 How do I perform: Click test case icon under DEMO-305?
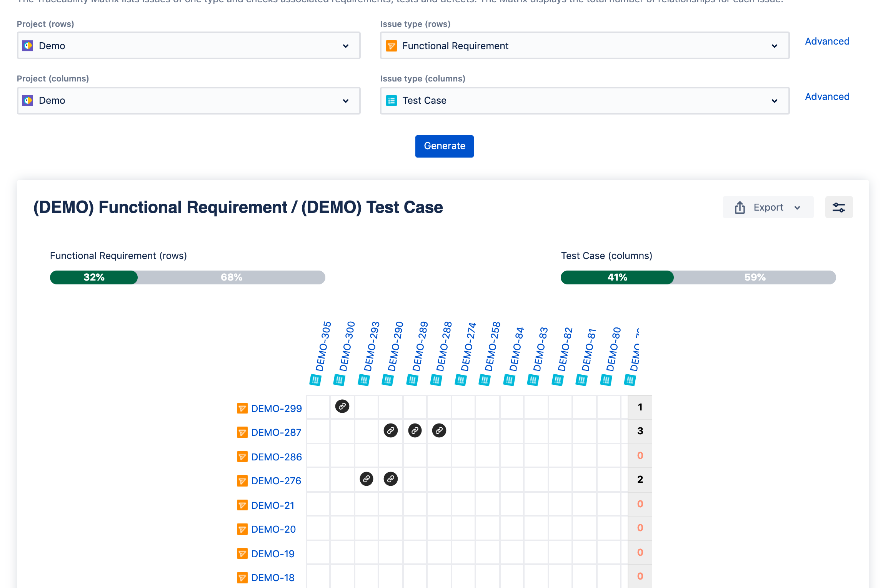point(315,380)
